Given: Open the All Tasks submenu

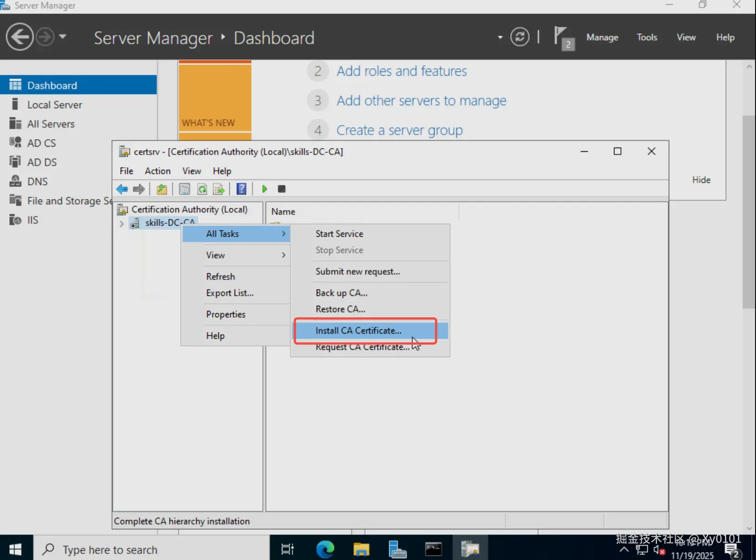Looking at the screenshot, I should click(236, 234).
